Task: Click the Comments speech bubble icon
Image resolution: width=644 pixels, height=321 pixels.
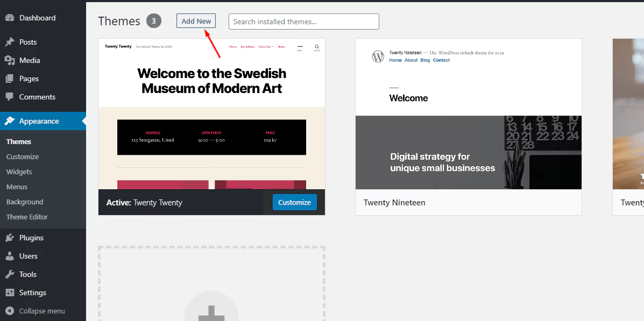Action: 10,97
